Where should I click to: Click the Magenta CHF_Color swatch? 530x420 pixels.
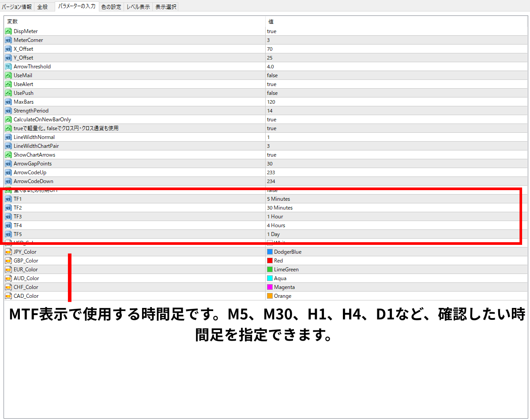[270, 287]
